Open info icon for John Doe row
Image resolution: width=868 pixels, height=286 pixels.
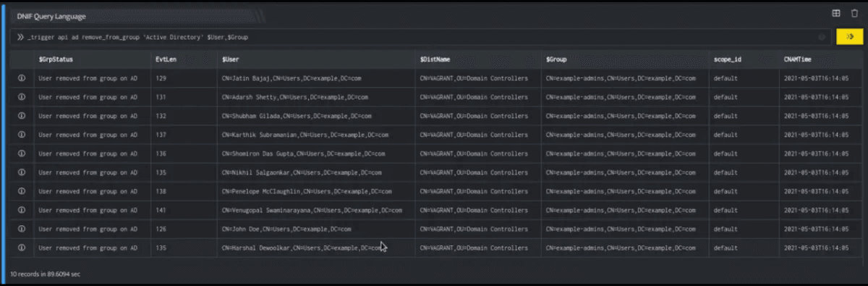(22, 229)
